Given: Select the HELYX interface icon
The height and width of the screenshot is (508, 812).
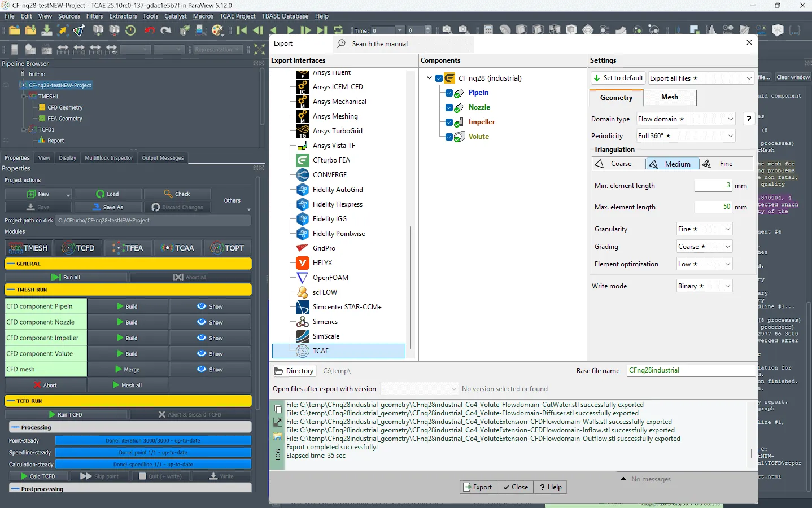Looking at the screenshot, I should (x=303, y=263).
